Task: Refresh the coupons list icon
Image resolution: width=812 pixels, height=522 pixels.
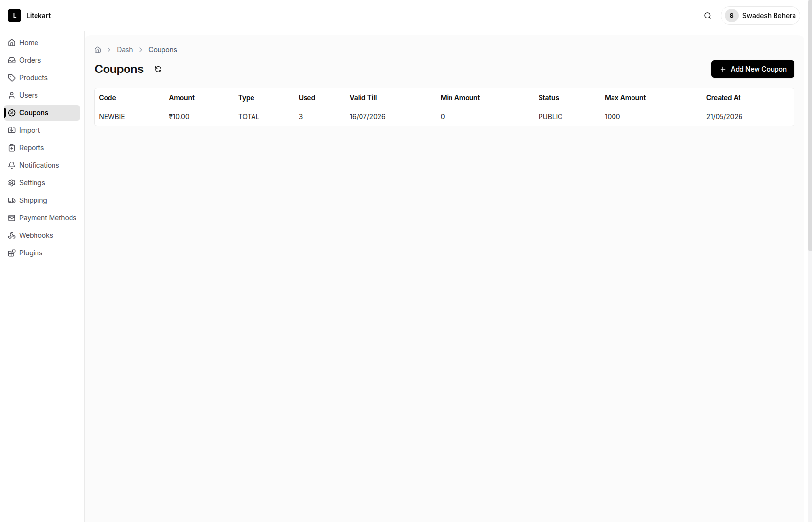Action: tap(158, 69)
